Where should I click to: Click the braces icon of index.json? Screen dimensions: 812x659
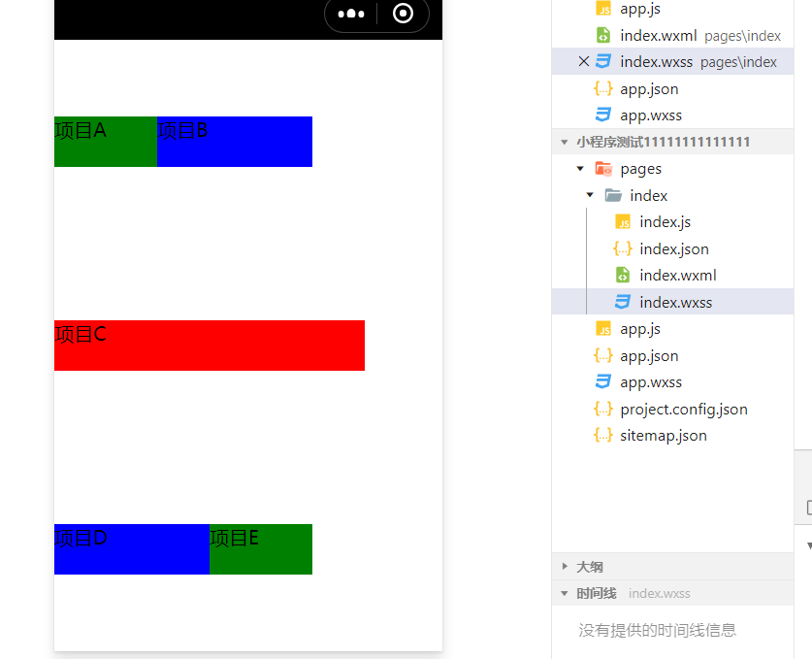(x=623, y=248)
